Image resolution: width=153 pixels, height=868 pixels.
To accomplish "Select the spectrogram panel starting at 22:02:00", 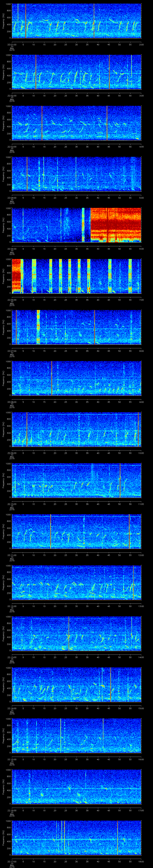I will pyautogui.click(x=76, y=72).
